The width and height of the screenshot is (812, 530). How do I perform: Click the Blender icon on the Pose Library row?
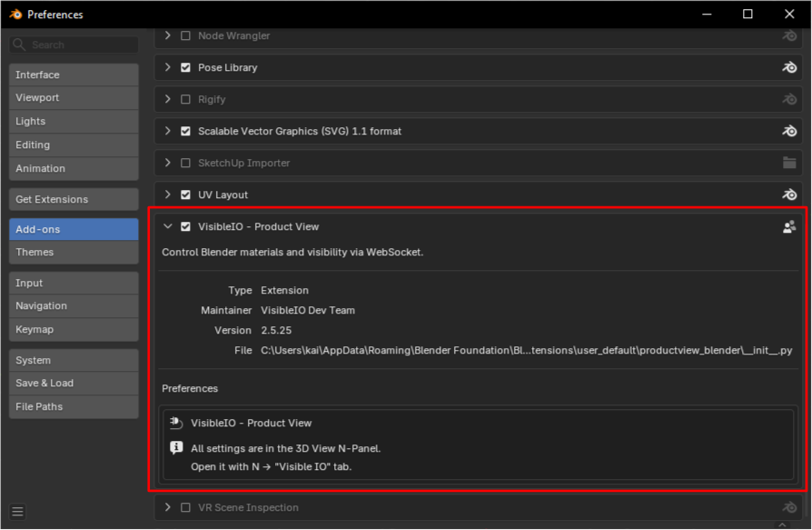pyautogui.click(x=789, y=67)
